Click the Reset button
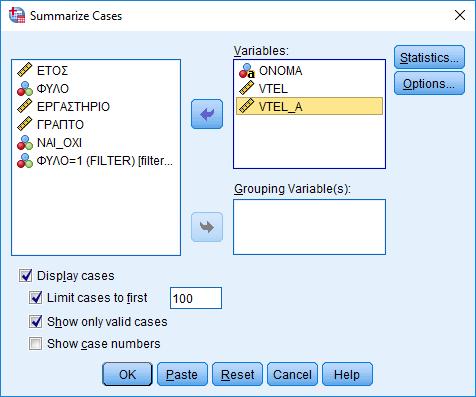 pos(237,374)
